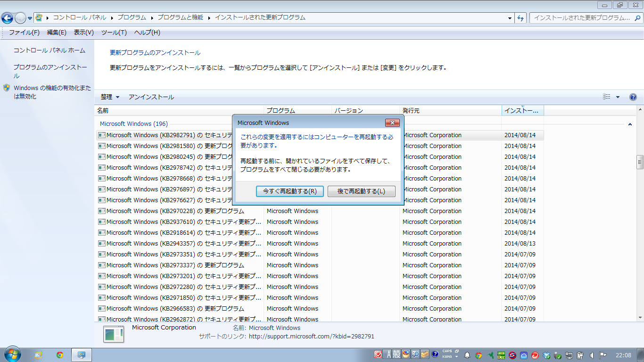Close the Microsoft Windows restart dialog
Viewport: 644px width, 362px height.
point(392,123)
